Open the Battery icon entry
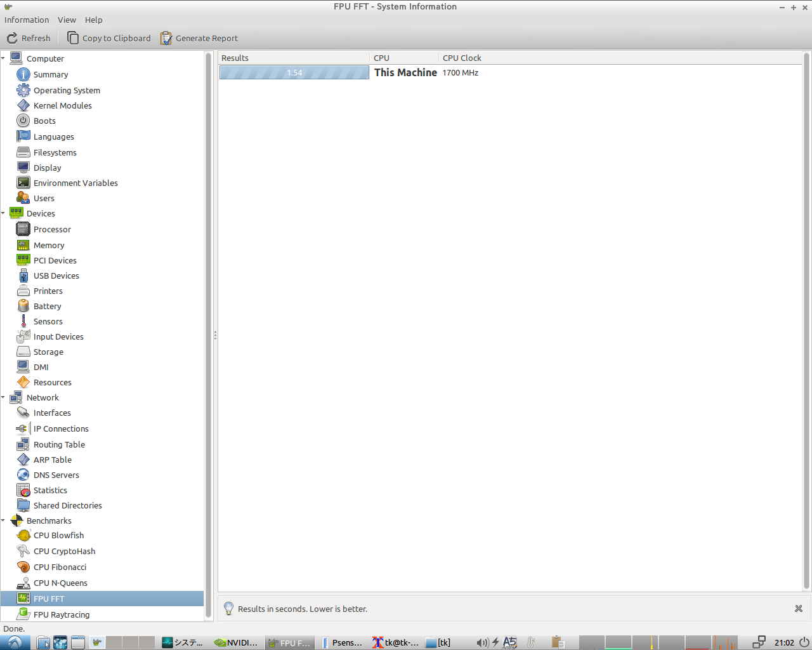The width and height of the screenshot is (812, 650). pos(23,306)
